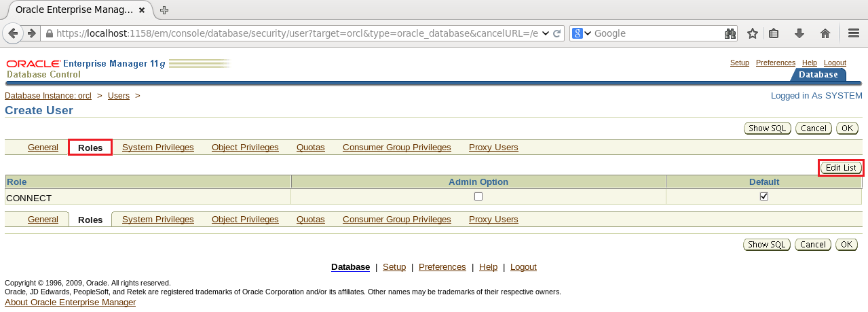Image resolution: width=868 pixels, height=312 pixels.
Task: Click the CONNECT role name cell
Action: pos(148,198)
